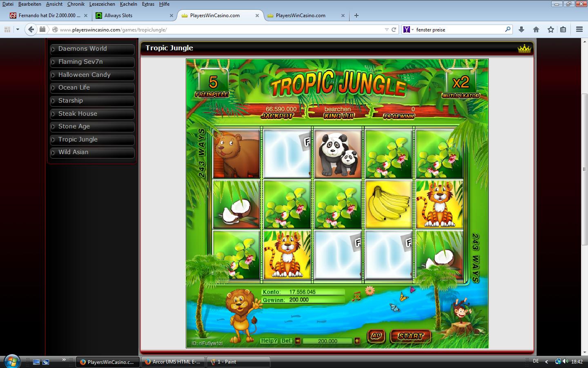Open the Starship game
The height and width of the screenshot is (368, 588).
click(92, 101)
